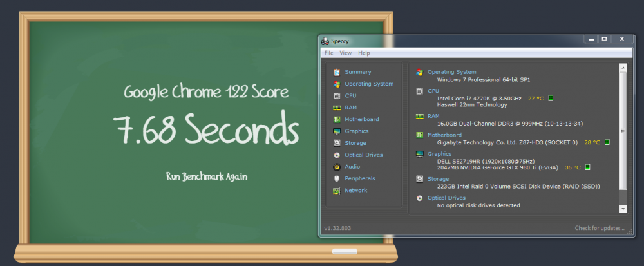Click the Storage drive icon in sidebar

tap(337, 143)
